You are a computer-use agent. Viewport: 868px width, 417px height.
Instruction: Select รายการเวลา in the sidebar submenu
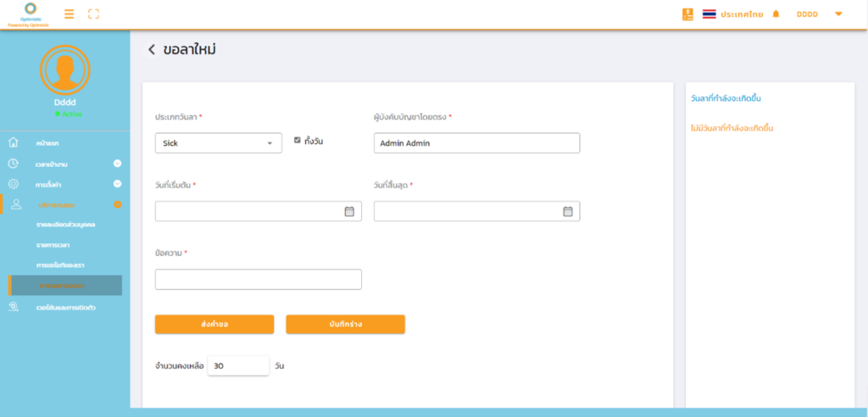click(x=55, y=245)
